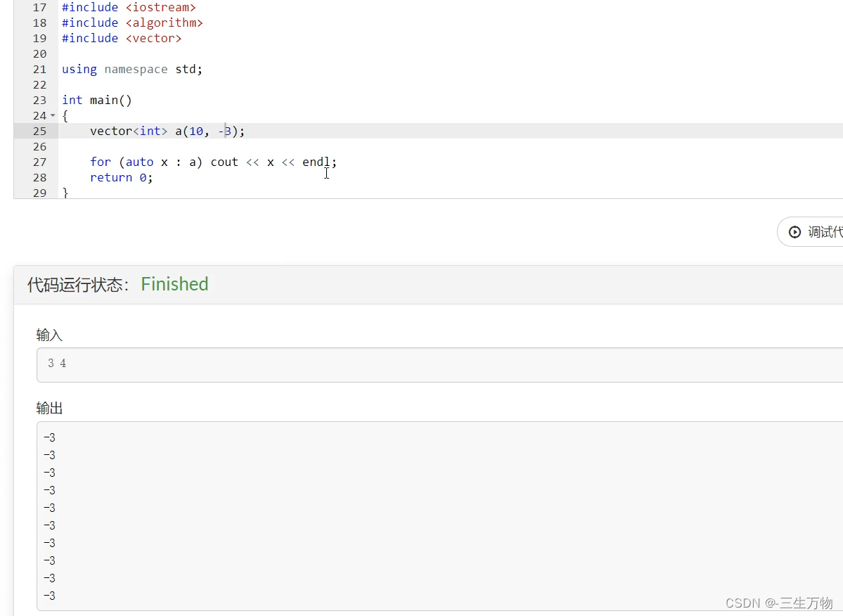Click the 输入 label

49,335
